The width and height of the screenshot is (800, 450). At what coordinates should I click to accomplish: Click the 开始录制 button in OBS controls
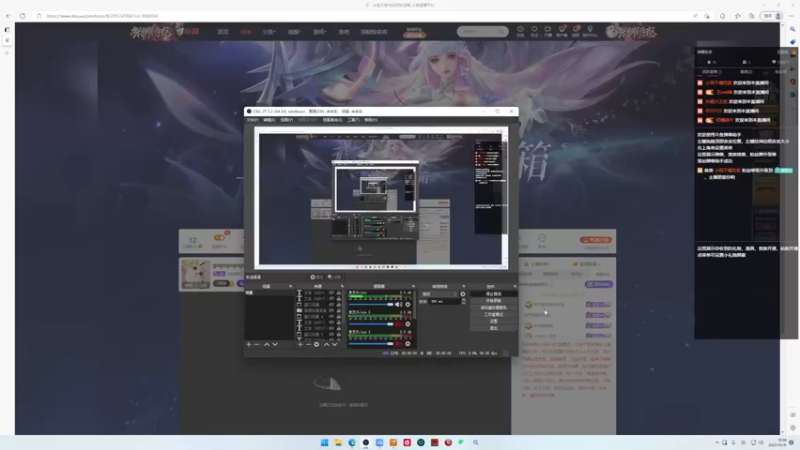coord(493,301)
